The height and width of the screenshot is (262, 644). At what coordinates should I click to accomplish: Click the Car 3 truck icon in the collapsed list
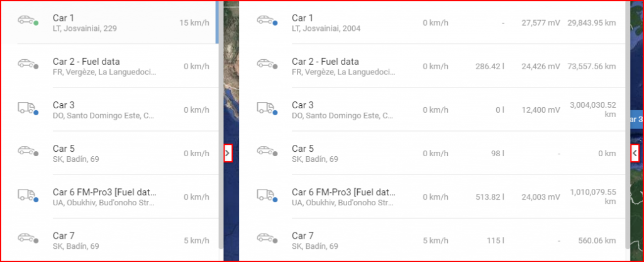28,108
